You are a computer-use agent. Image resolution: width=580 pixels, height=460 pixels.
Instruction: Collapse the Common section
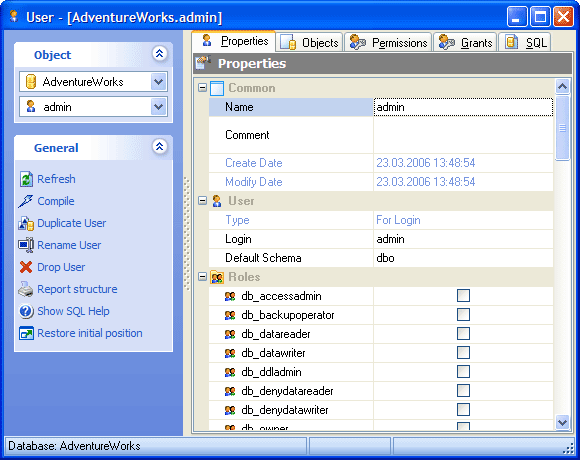point(202,88)
